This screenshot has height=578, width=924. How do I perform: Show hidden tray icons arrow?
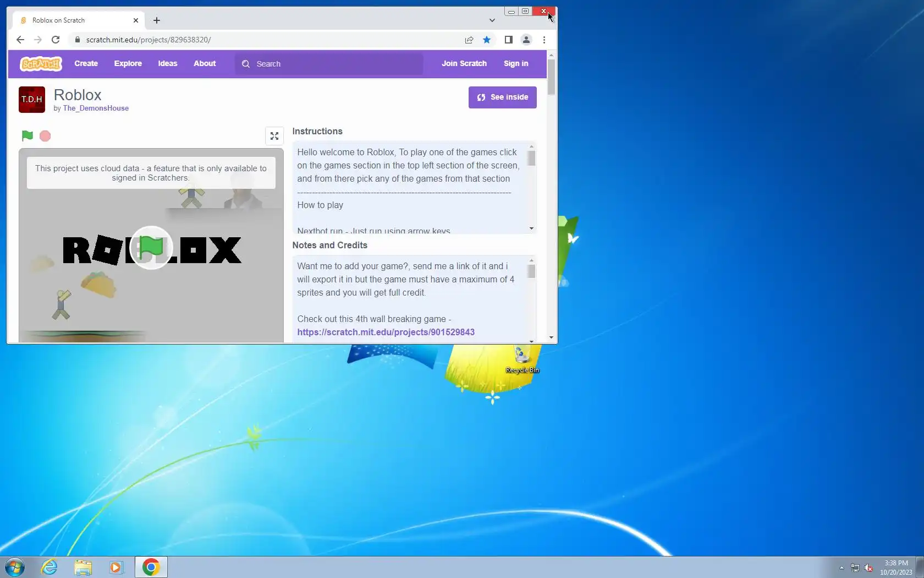tap(842, 568)
